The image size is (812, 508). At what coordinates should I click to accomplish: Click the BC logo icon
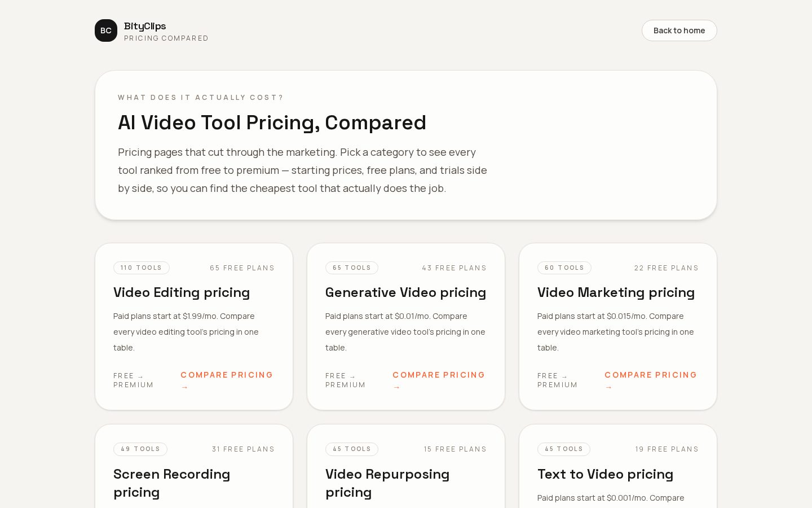106,30
